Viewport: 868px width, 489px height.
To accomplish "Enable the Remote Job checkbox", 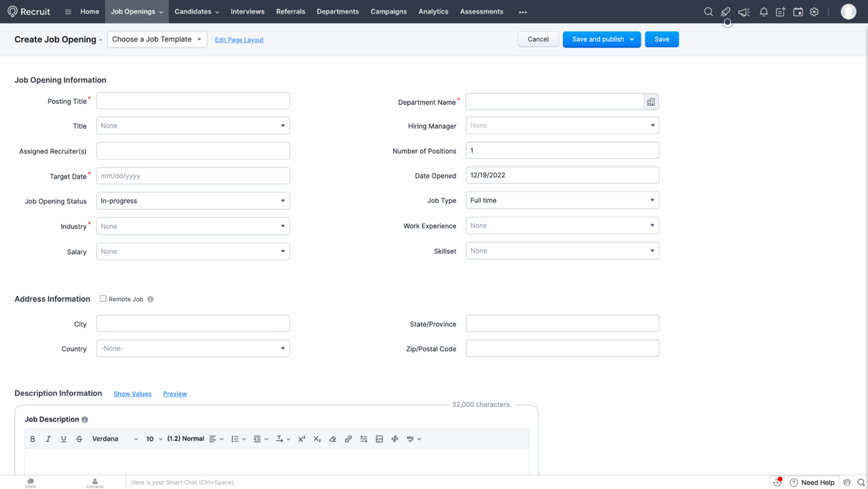I will click(x=103, y=298).
